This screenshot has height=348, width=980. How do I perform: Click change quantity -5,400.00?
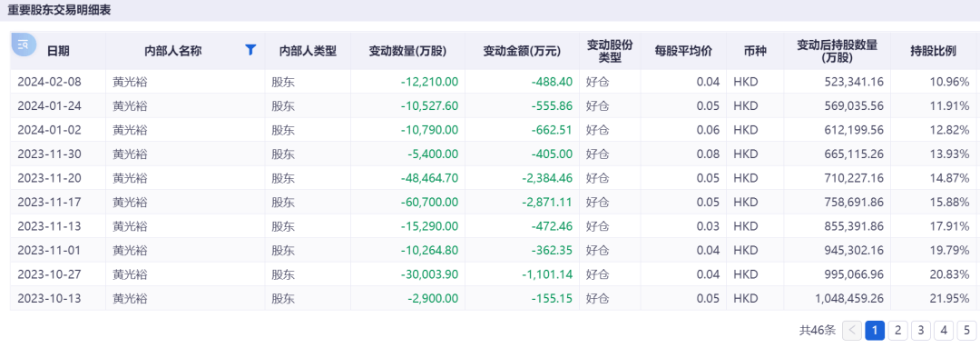[433, 154]
